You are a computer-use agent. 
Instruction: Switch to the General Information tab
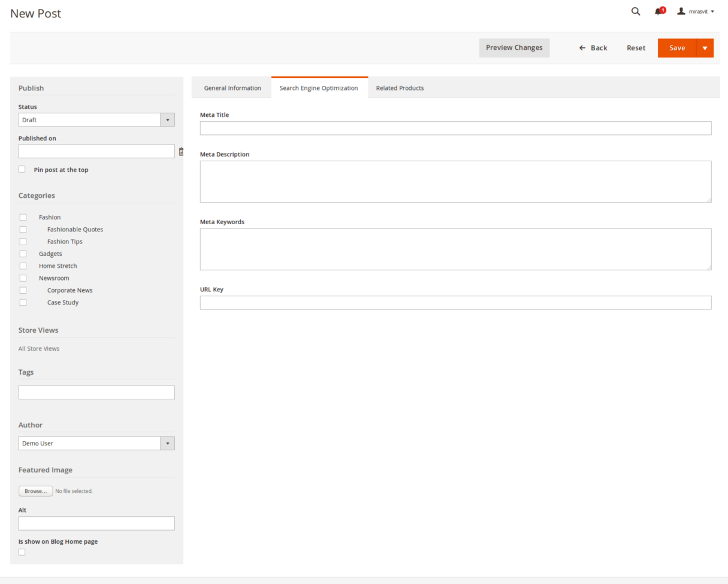click(x=232, y=88)
